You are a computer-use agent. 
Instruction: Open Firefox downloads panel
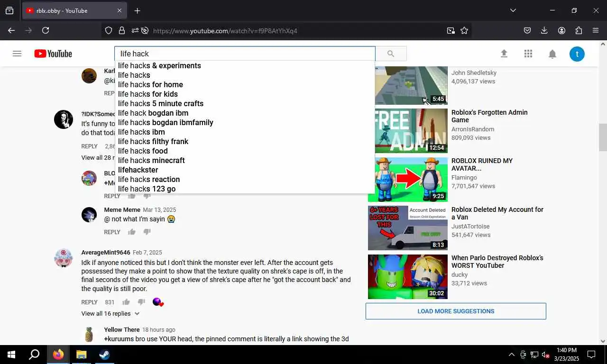[x=544, y=30]
